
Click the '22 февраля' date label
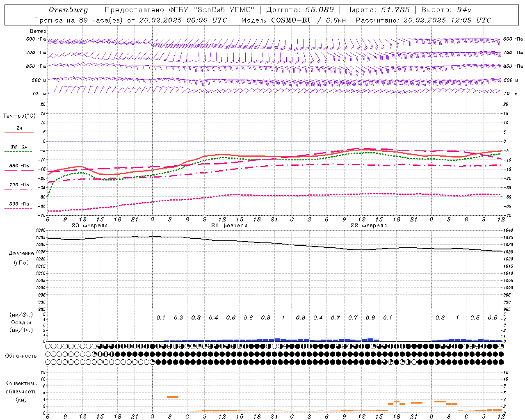point(369,226)
